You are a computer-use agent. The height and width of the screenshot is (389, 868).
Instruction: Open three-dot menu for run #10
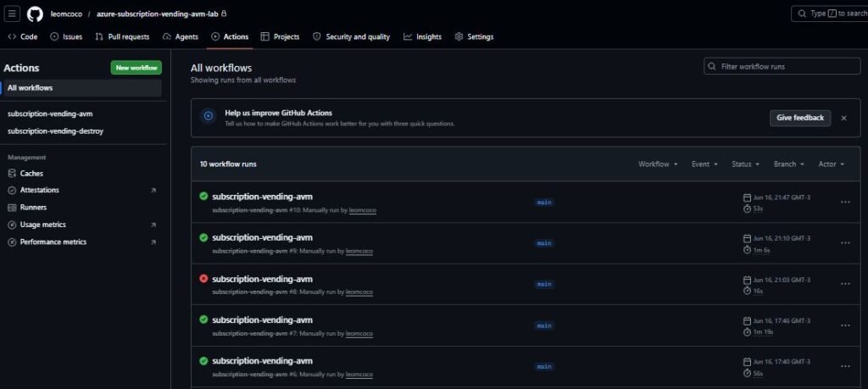tap(845, 202)
